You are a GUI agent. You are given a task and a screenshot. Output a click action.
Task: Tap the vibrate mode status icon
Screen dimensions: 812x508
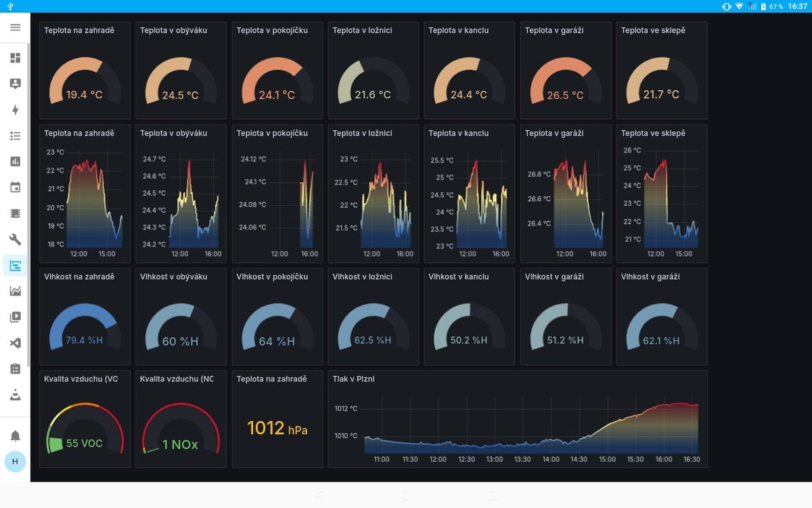(726, 6)
